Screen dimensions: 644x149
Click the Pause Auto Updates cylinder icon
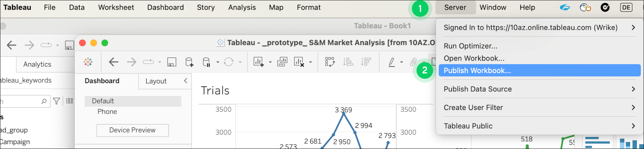206,62
